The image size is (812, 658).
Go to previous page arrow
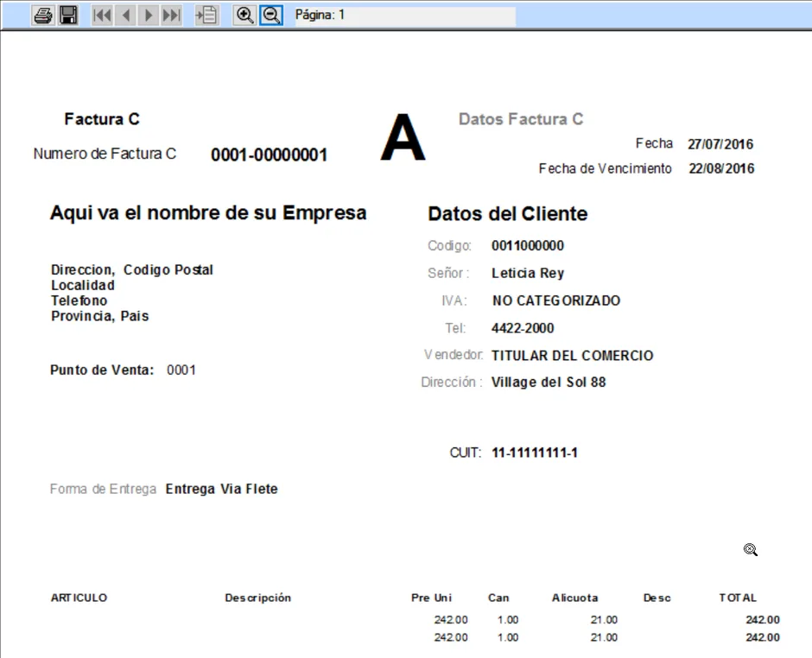pos(126,15)
